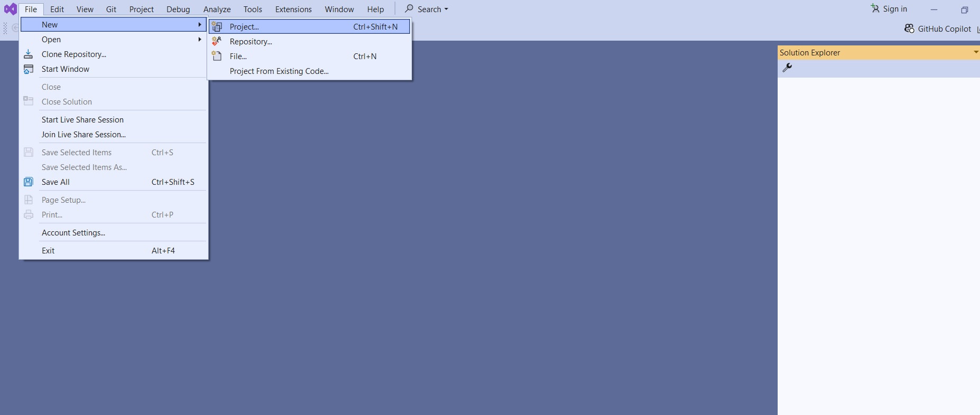Click the Ctrl+Shift+S shortcut text
Viewport: 980px width, 415px height.
(173, 182)
